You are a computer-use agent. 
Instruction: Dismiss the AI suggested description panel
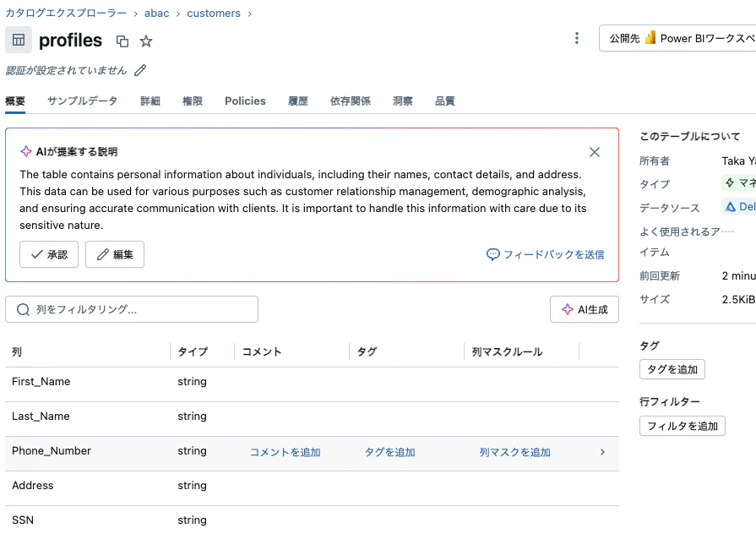tap(595, 152)
